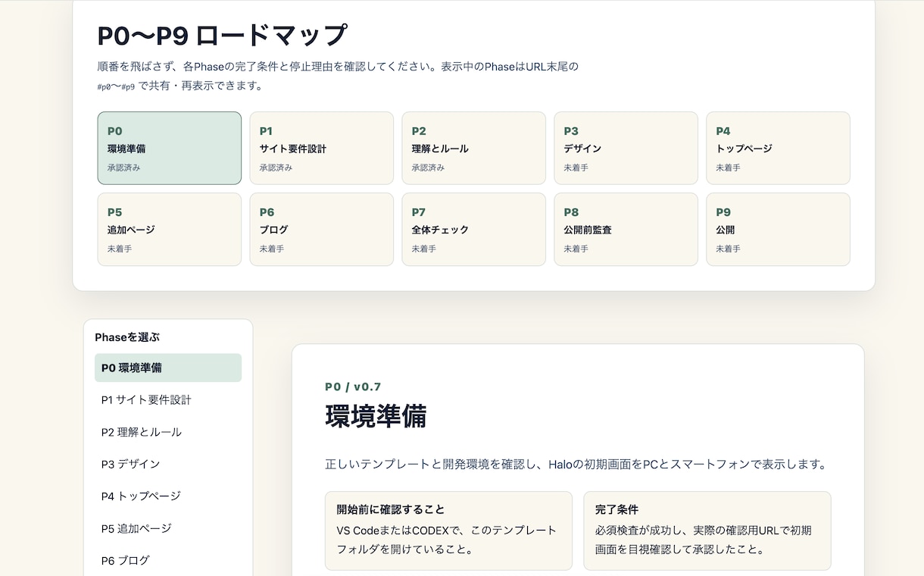Viewport: 924px width, 576px height.
Task: Open the P6 ブログ roadmap card
Action: 322,229
